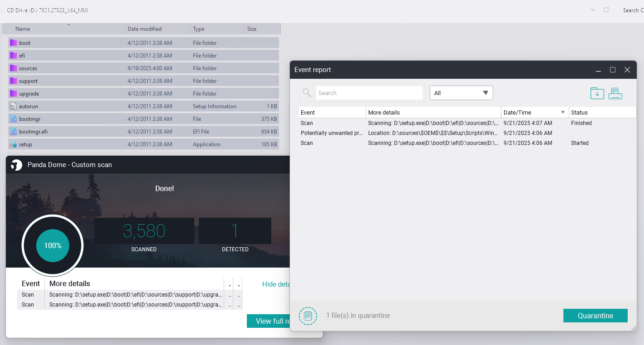Click the Quarantine button
The height and width of the screenshot is (345, 644).
pos(595,316)
